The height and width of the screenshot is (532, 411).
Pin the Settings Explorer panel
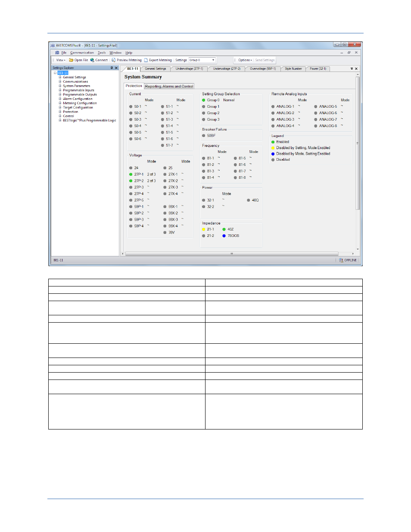point(112,68)
